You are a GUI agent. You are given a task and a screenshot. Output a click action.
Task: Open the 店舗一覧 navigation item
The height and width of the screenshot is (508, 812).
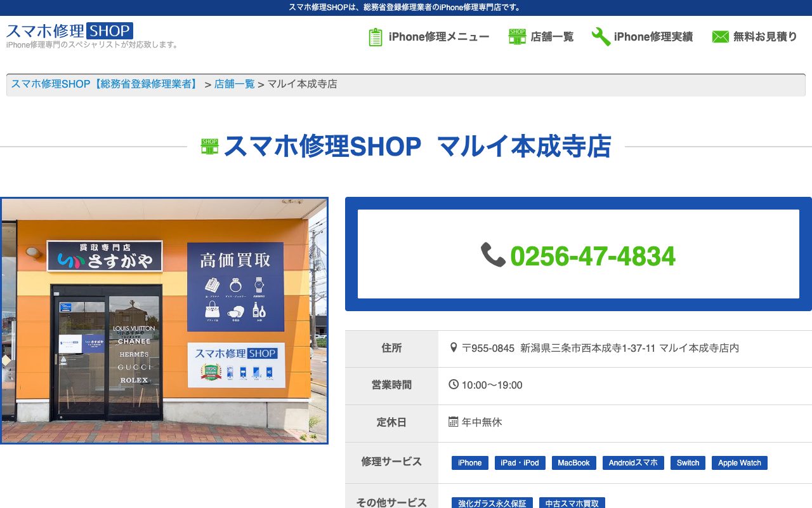pyautogui.click(x=552, y=37)
